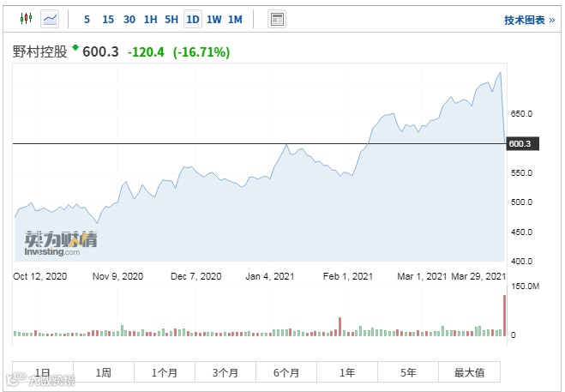Click the -120.4 price change value
This screenshot has height=392, width=565.
pos(146,52)
